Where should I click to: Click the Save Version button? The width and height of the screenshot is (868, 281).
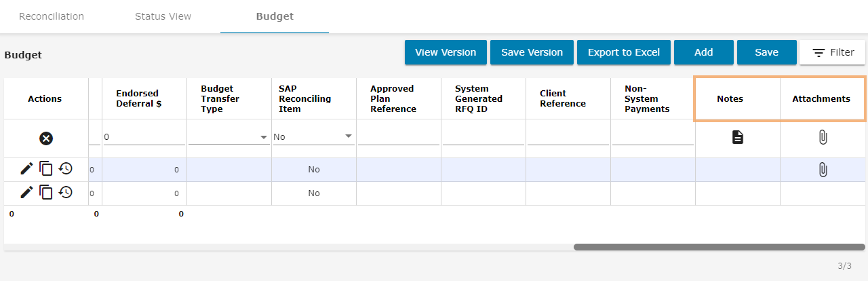click(532, 52)
